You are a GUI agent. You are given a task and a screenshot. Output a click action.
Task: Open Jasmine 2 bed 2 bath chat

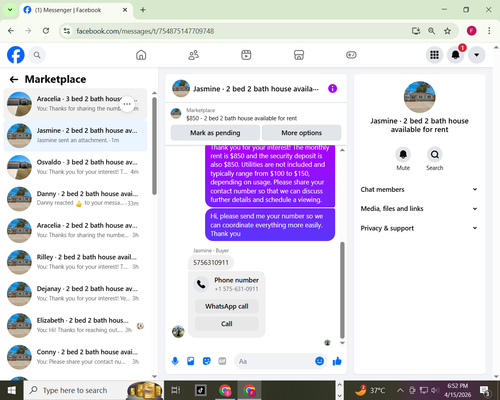75,135
